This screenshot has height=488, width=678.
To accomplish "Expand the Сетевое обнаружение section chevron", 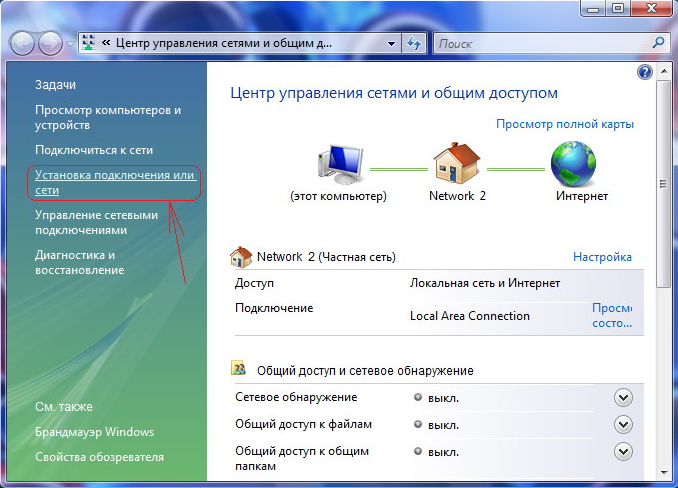I will (x=623, y=398).
